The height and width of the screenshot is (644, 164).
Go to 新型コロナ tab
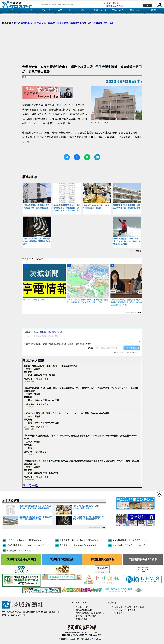click(x=136, y=10)
